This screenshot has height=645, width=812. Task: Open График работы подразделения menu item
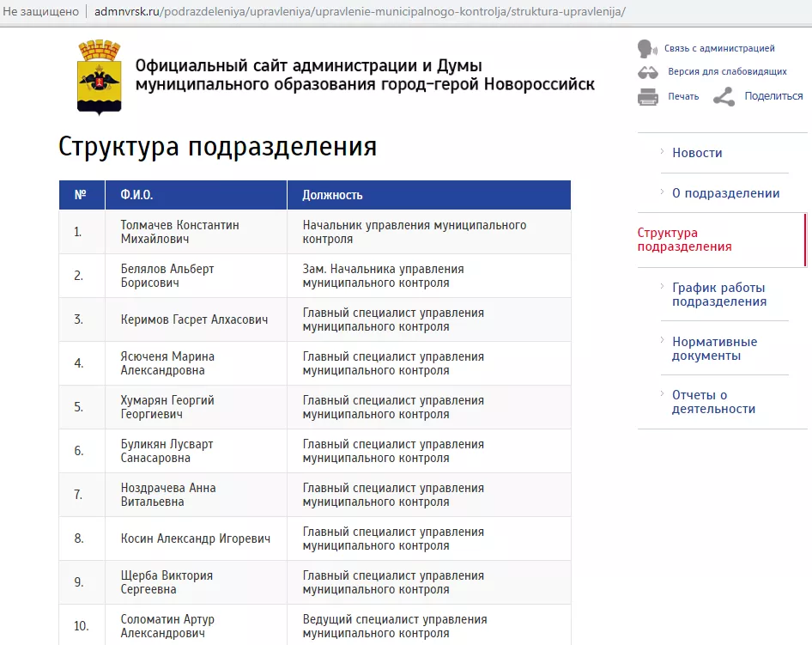[718, 295]
